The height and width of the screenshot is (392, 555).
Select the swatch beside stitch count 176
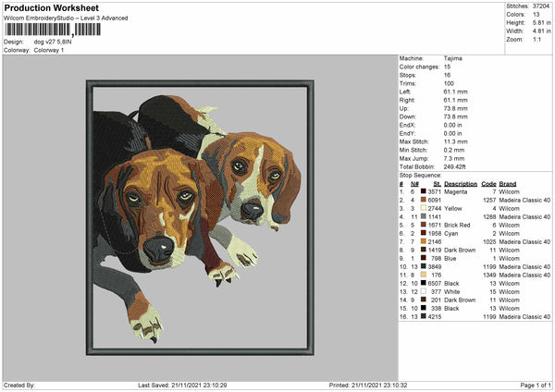[423, 275]
